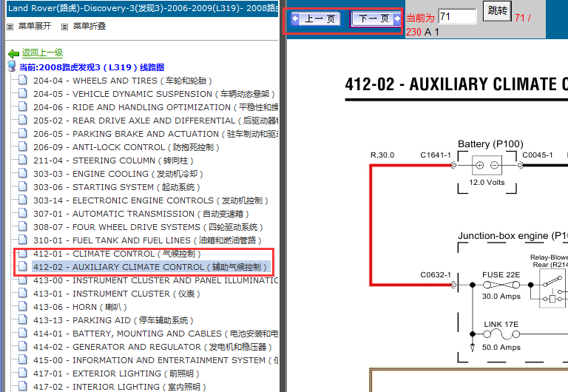Click the document icon for 412-02 row
Image resolution: width=568 pixels, height=392 pixels.
[22, 266]
